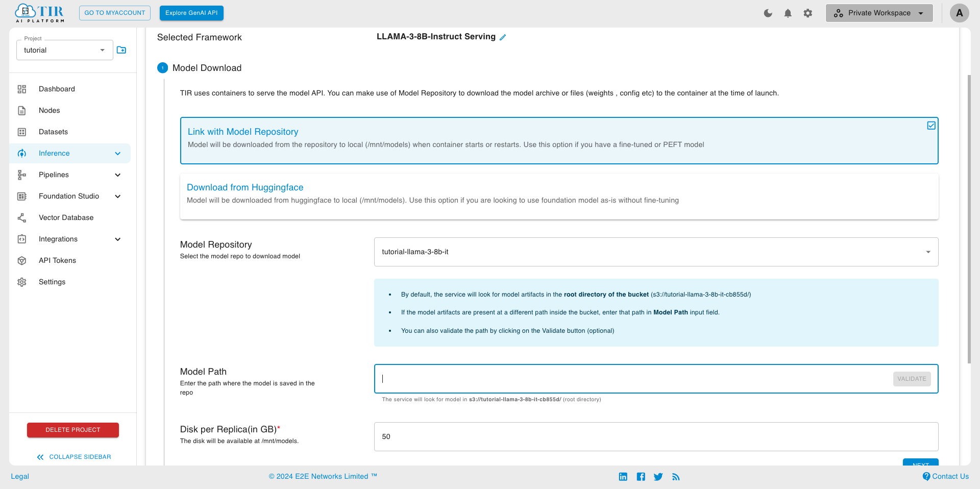Viewport: 980px width, 489px height.
Task: Click the Datasets sidebar icon
Action: pos(22,132)
